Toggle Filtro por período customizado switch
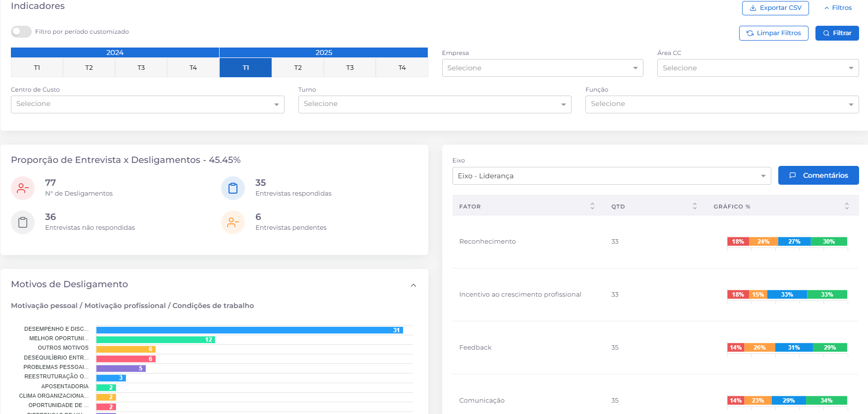The image size is (868, 414). [21, 32]
